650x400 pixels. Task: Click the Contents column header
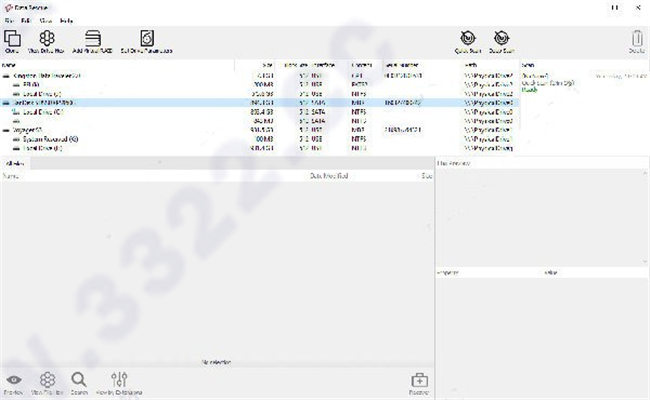362,65
